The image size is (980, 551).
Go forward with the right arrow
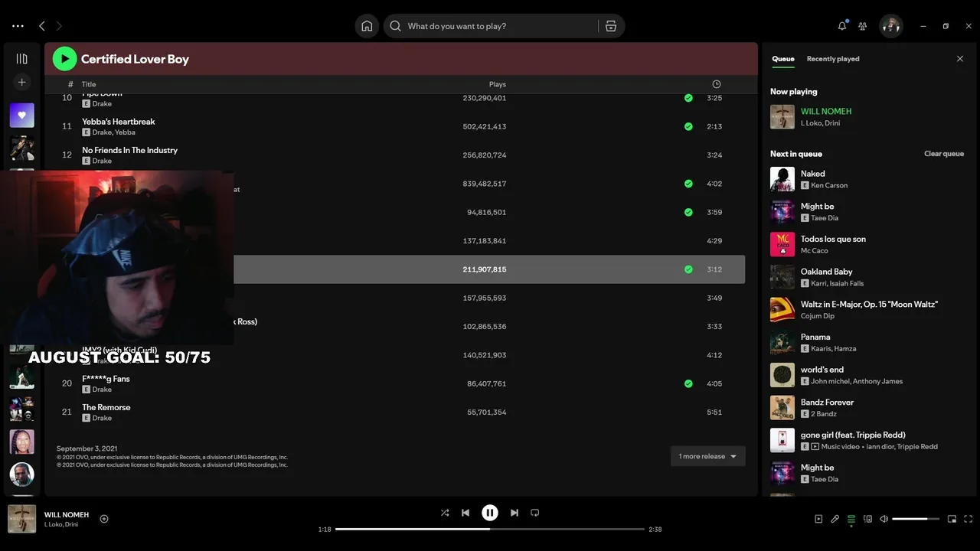pyautogui.click(x=59, y=26)
